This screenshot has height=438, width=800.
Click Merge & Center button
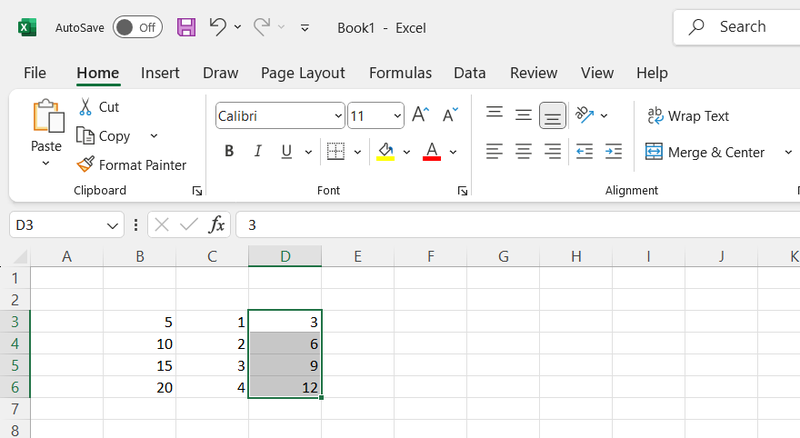pos(705,152)
